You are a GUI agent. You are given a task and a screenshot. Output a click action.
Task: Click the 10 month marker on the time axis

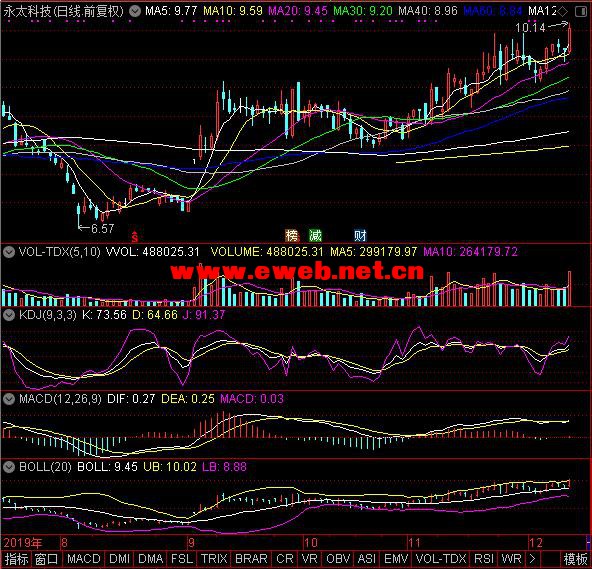tap(311, 543)
